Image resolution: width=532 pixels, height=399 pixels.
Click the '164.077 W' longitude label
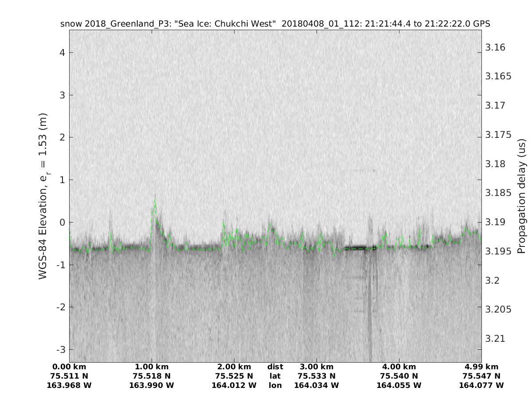click(481, 385)
